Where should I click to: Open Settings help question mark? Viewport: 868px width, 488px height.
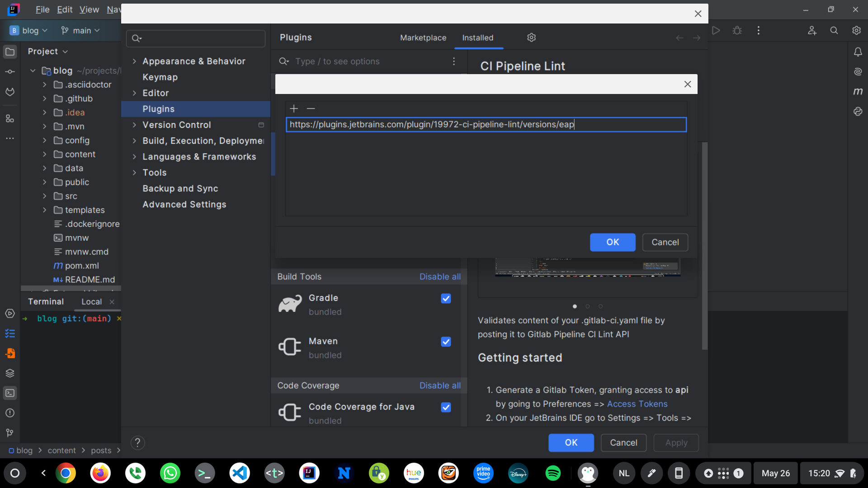pos(138,443)
